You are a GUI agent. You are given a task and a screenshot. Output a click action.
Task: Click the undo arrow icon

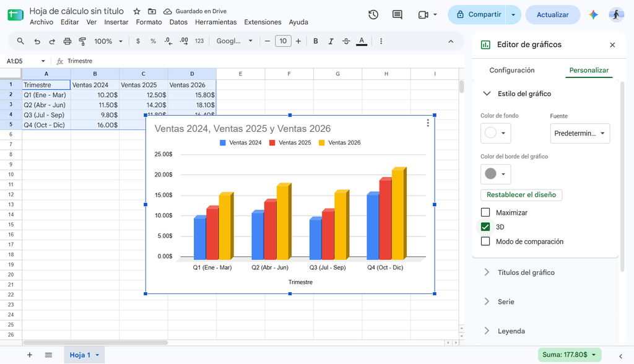coord(37,41)
